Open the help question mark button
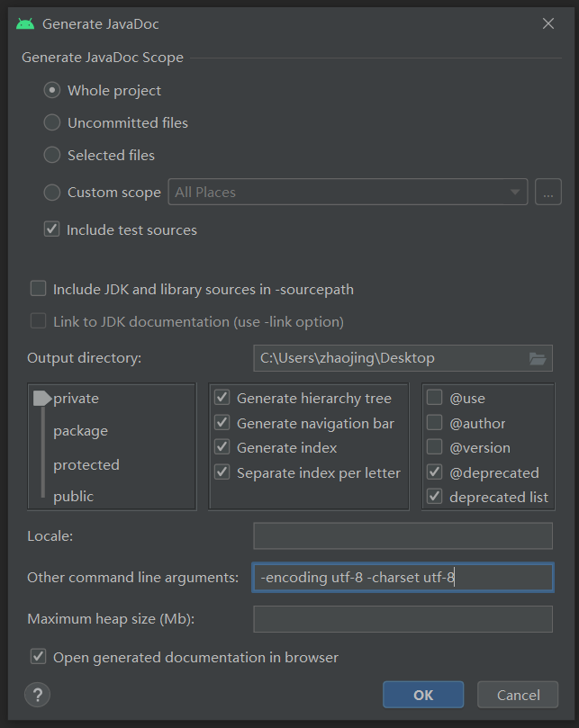 [x=37, y=695]
